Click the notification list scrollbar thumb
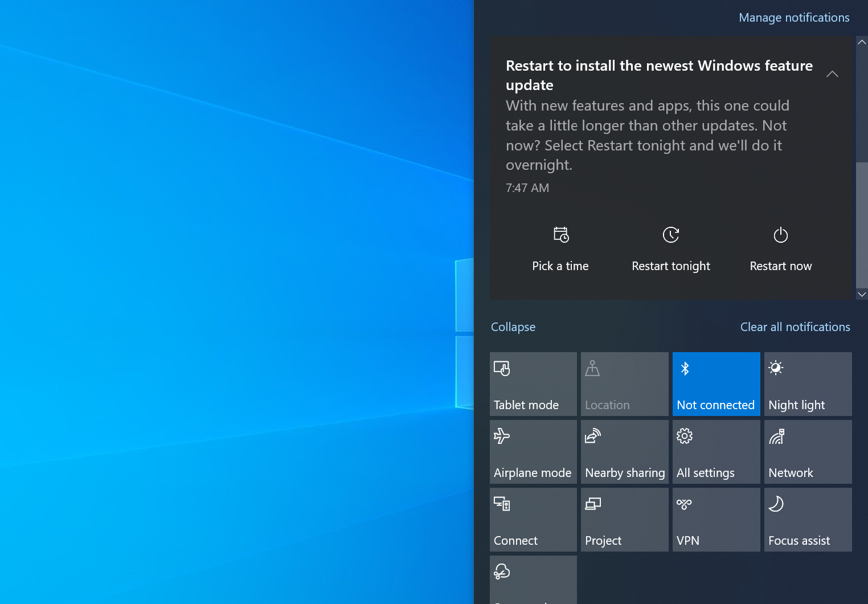 point(862,225)
